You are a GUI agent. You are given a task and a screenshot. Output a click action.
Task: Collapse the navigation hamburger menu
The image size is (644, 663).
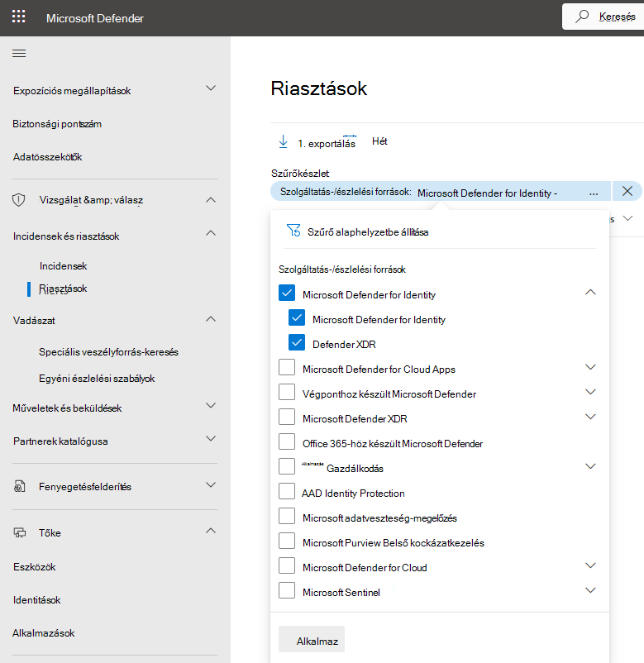[19, 53]
